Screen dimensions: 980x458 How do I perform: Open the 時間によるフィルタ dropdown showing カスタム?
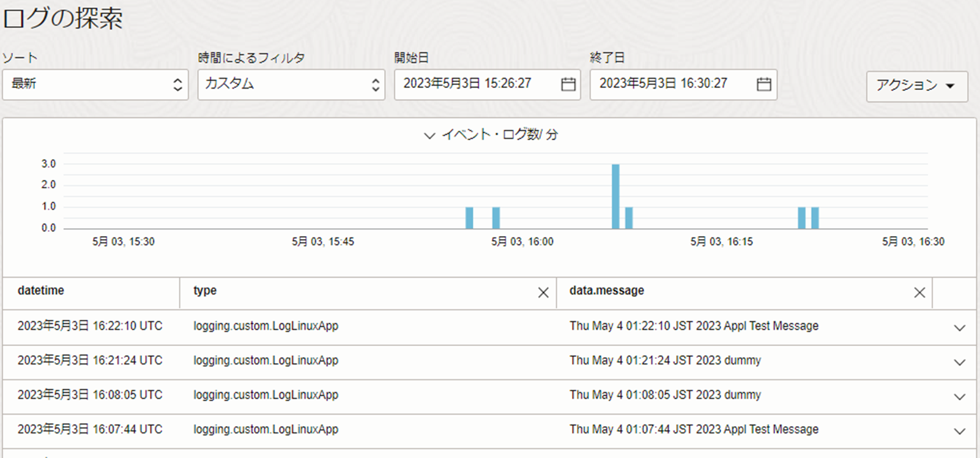(x=291, y=84)
